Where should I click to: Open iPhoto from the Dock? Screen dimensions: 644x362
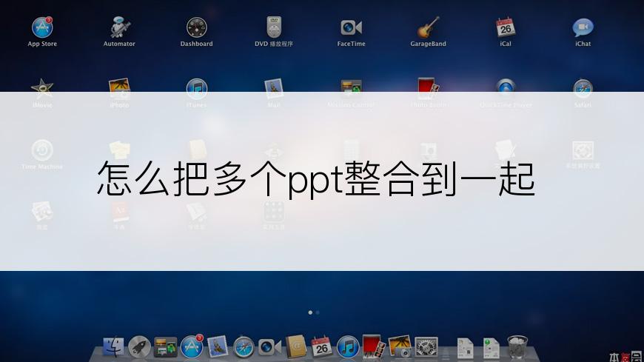pos(400,346)
